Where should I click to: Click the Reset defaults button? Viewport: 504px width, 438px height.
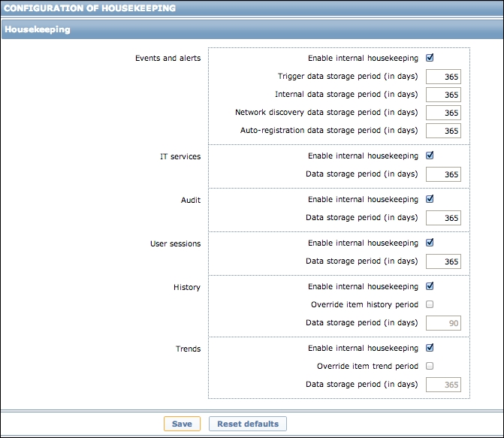point(247,424)
